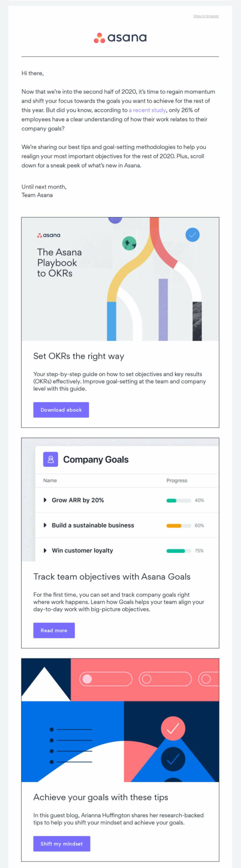The width and height of the screenshot is (241, 868).
Task: Click the blue checkmark circle in Playbook illustration
Action: pos(193,235)
